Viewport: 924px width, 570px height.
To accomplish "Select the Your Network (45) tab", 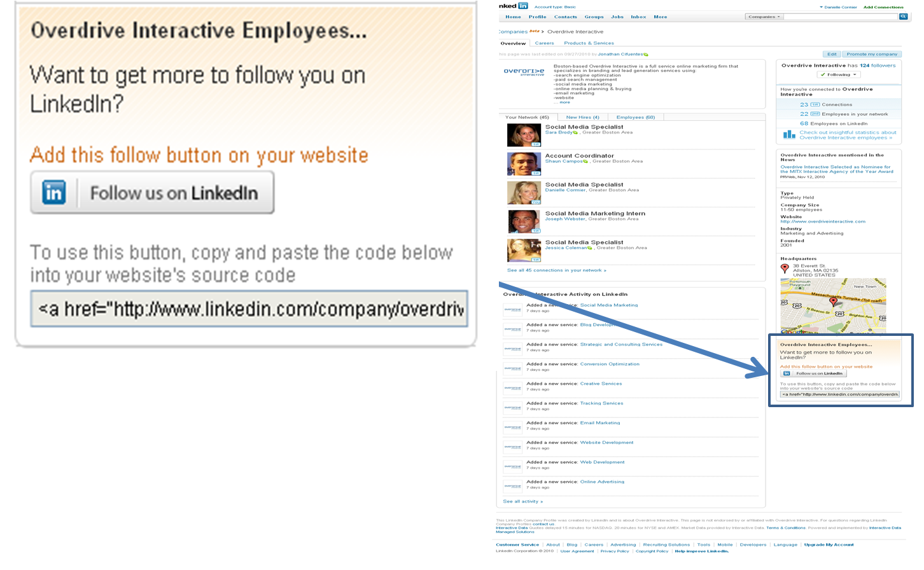I will pos(527,117).
